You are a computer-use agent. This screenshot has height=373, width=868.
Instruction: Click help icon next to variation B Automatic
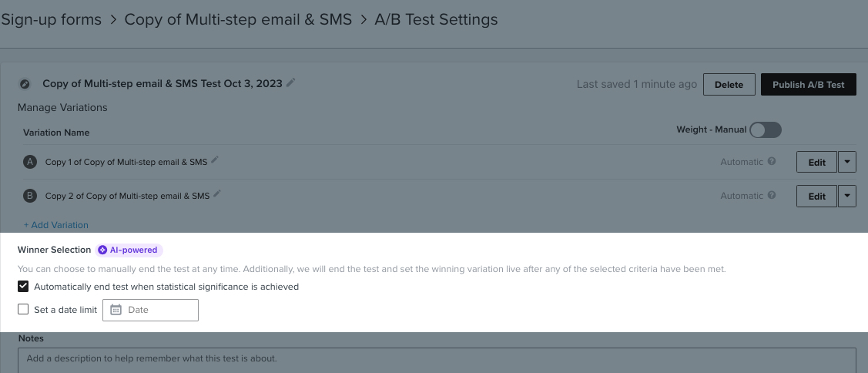pyautogui.click(x=772, y=196)
